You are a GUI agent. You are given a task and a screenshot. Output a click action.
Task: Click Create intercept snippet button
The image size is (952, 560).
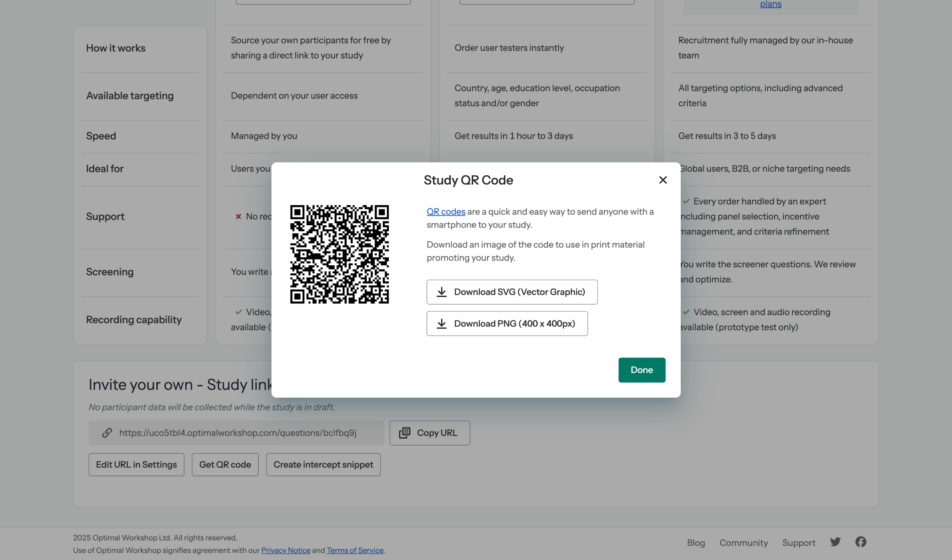323,465
